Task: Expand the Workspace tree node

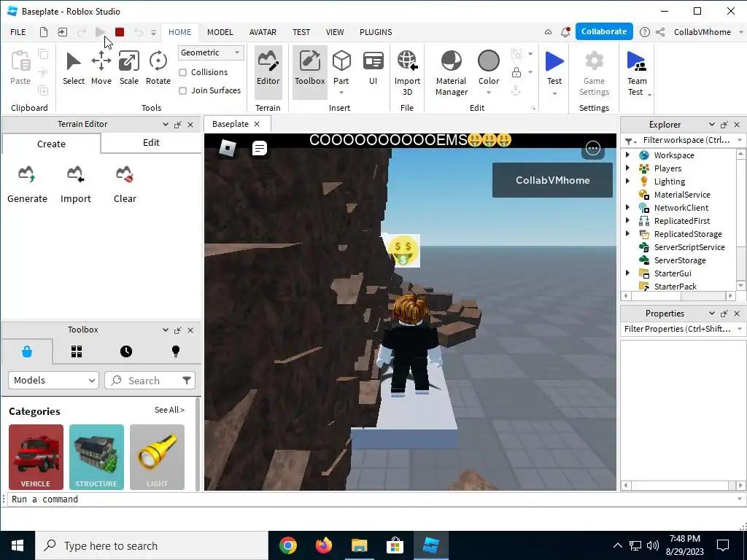Action: (627, 155)
